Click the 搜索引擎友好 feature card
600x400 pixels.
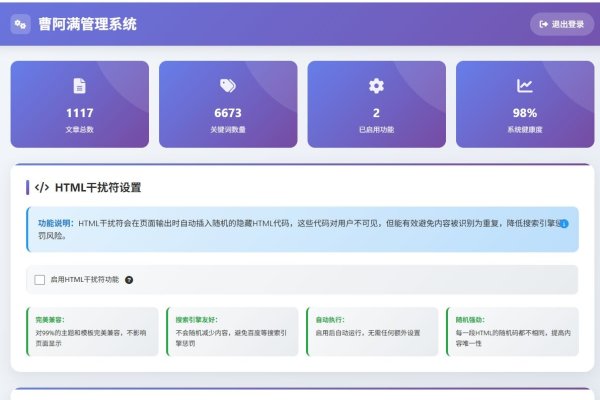click(x=232, y=331)
